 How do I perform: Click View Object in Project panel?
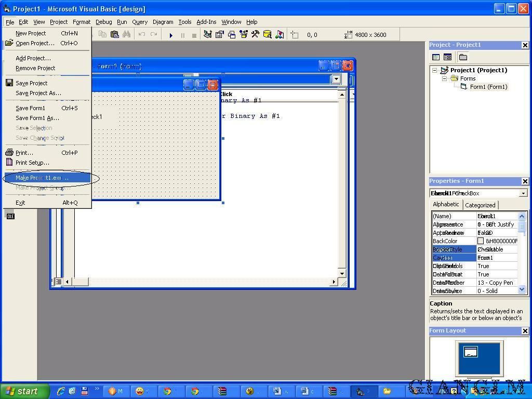(x=447, y=57)
